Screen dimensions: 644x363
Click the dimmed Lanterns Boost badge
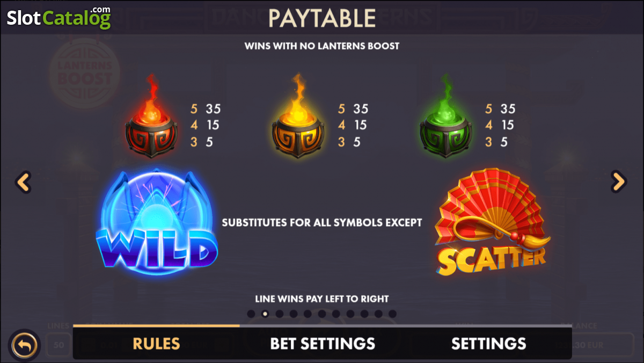85,73
